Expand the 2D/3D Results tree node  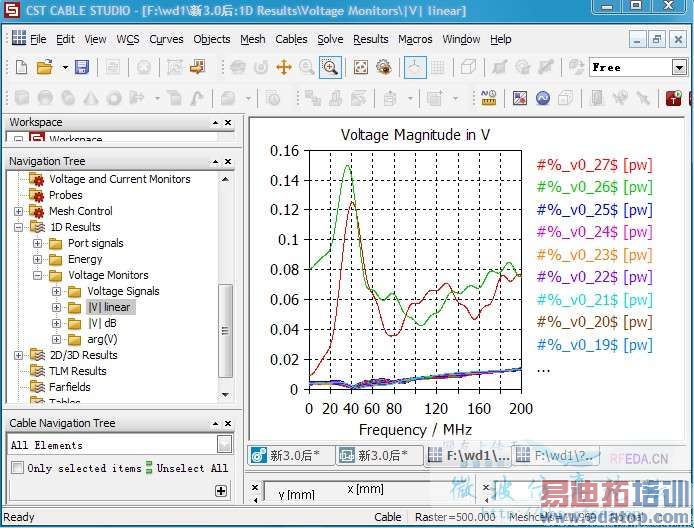19,355
